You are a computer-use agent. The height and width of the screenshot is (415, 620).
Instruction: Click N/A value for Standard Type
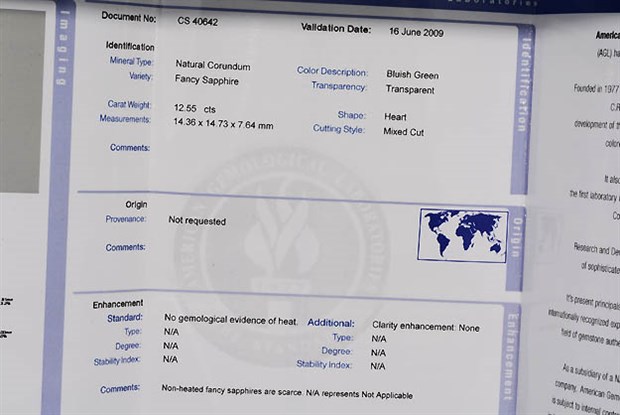click(x=171, y=332)
